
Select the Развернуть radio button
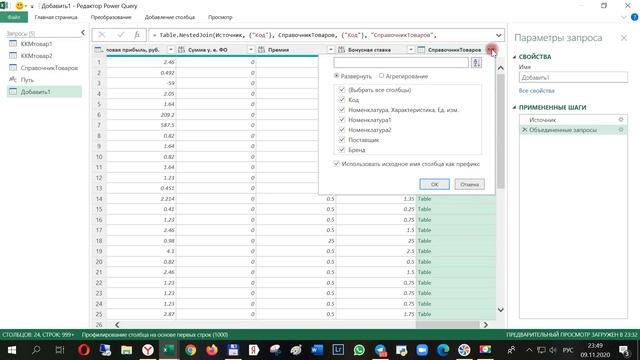[x=337, y=76]
